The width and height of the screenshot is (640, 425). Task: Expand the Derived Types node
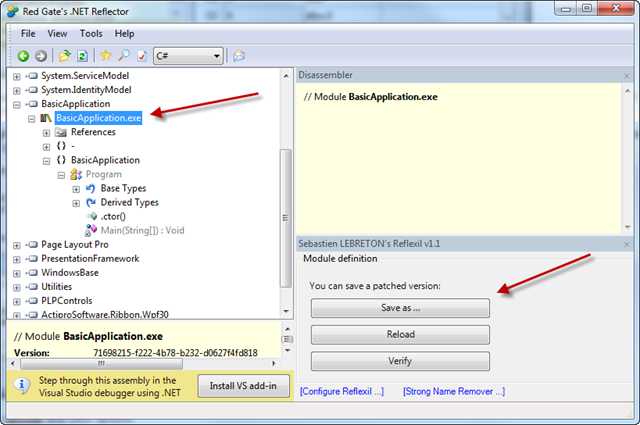pos(76,203)
